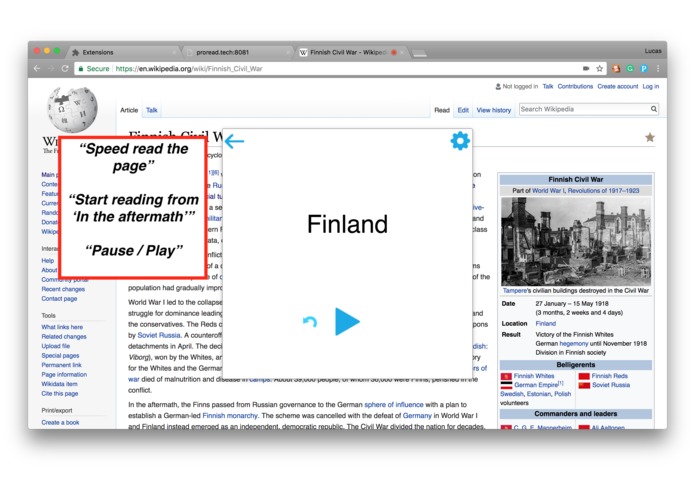Click the Soviet Russia link in infobox

[611, 385]
